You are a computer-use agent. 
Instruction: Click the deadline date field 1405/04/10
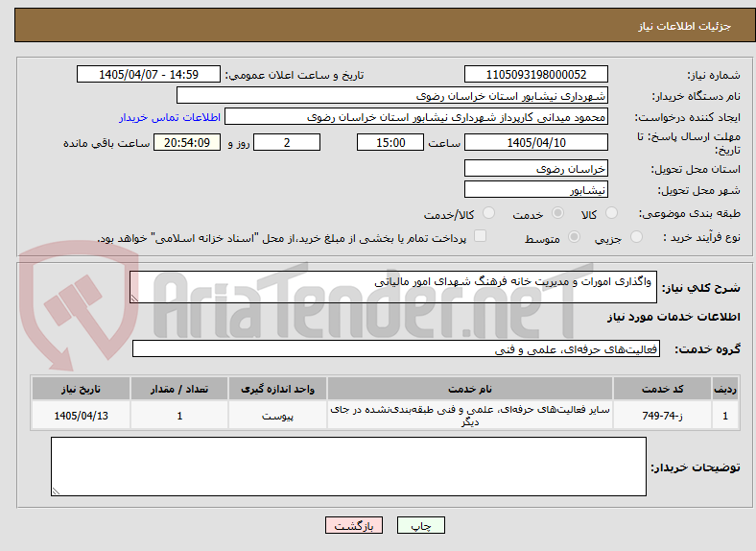coord(535,142)
